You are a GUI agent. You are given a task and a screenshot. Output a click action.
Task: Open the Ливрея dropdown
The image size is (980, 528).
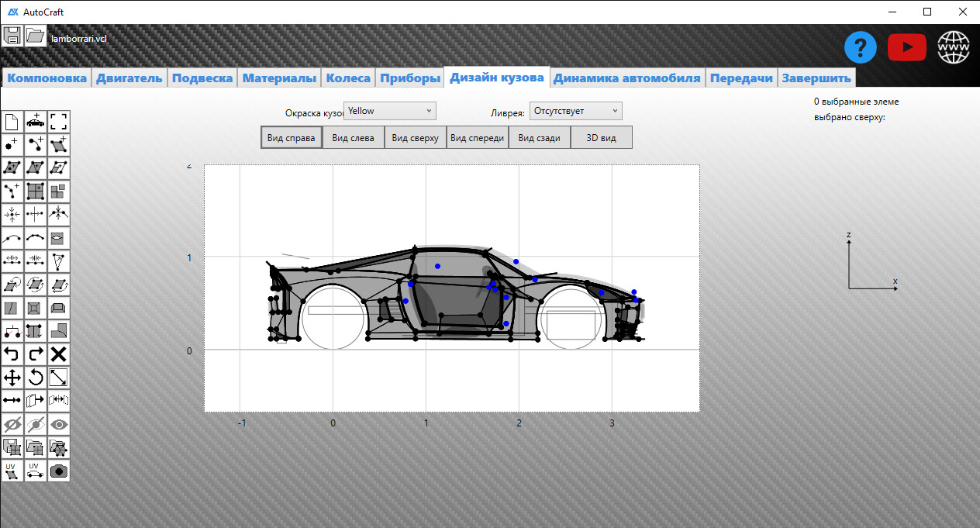575,110
